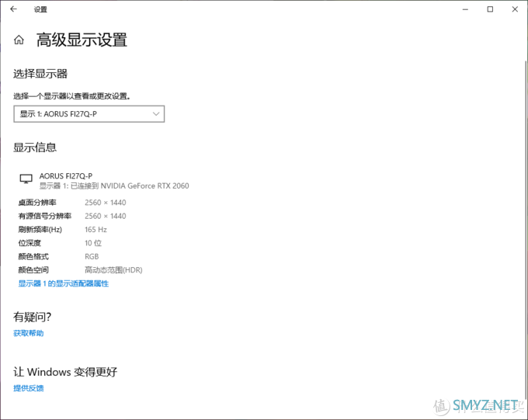Select the 位深度 label

pyautogui.click(x=30, y=243)
